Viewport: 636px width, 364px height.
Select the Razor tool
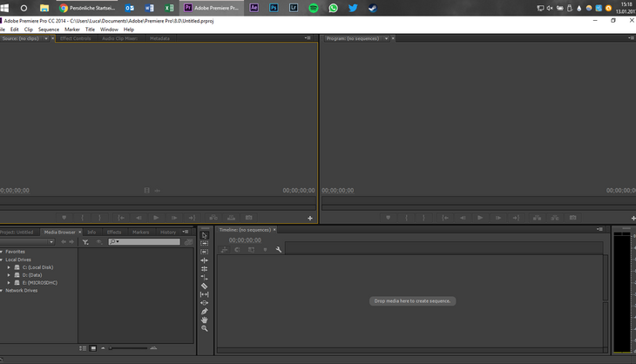click(205, 286)
